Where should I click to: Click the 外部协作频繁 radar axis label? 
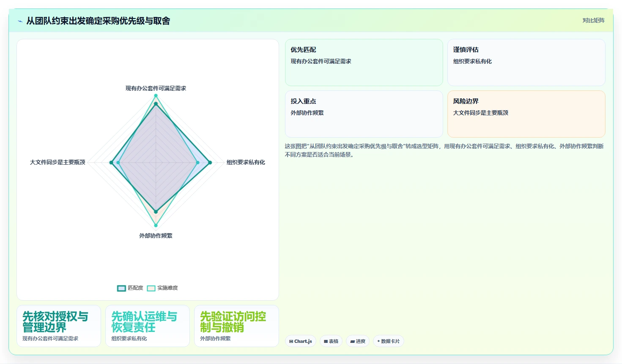point(156,236)
